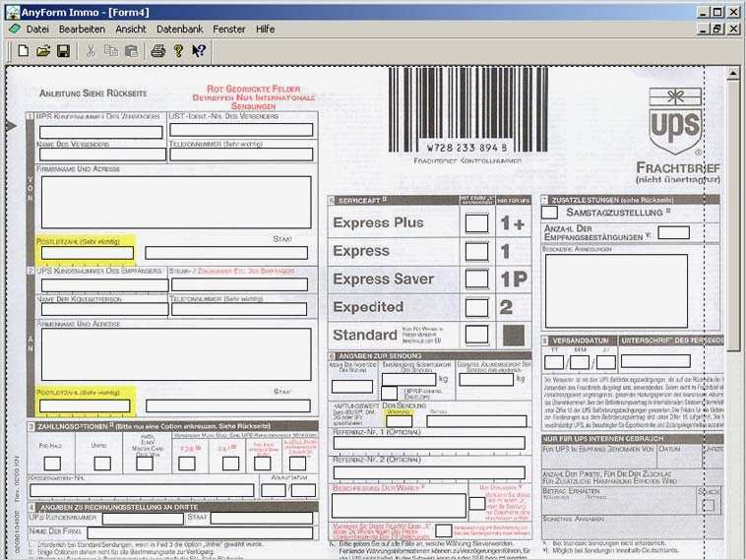Check the Express Plus service box

[x=476, y=223]
